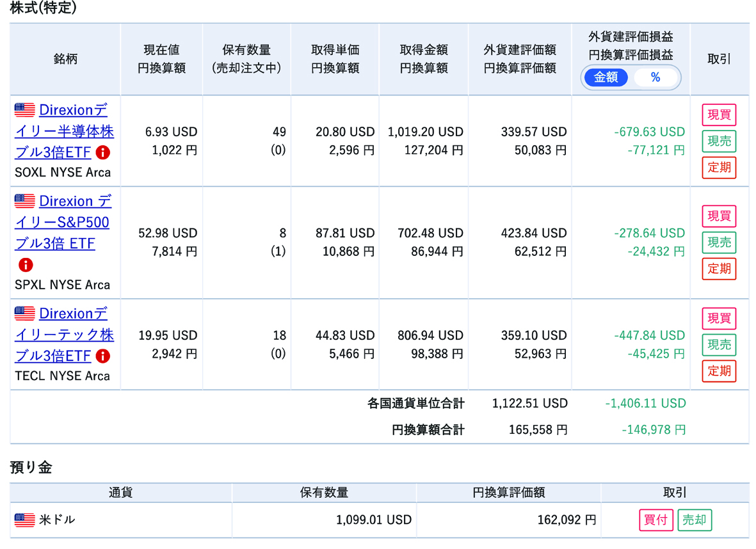Click the 銘柄 column header
The width and height of the screenshot is (756, 549).
click(x=65, y=59)
